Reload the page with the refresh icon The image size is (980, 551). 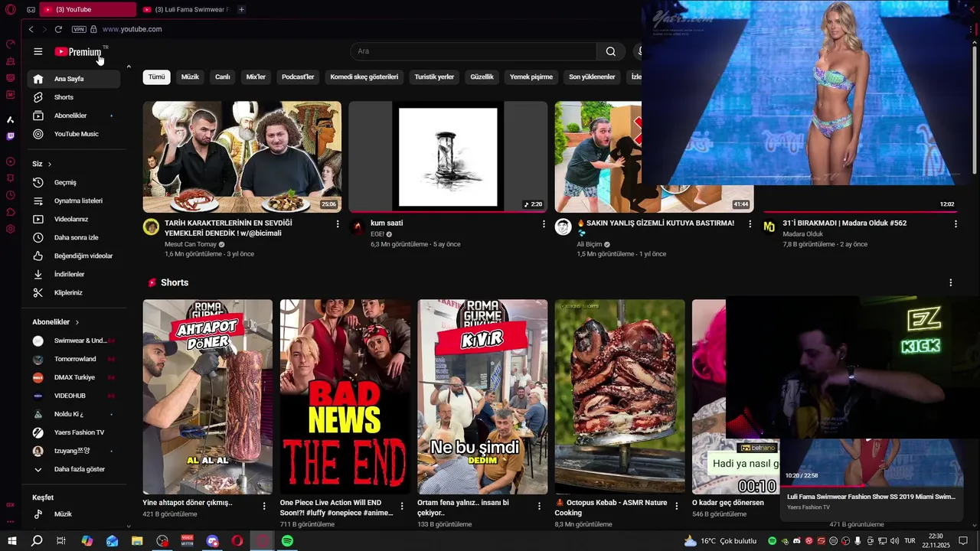click(x=58, y=29)
